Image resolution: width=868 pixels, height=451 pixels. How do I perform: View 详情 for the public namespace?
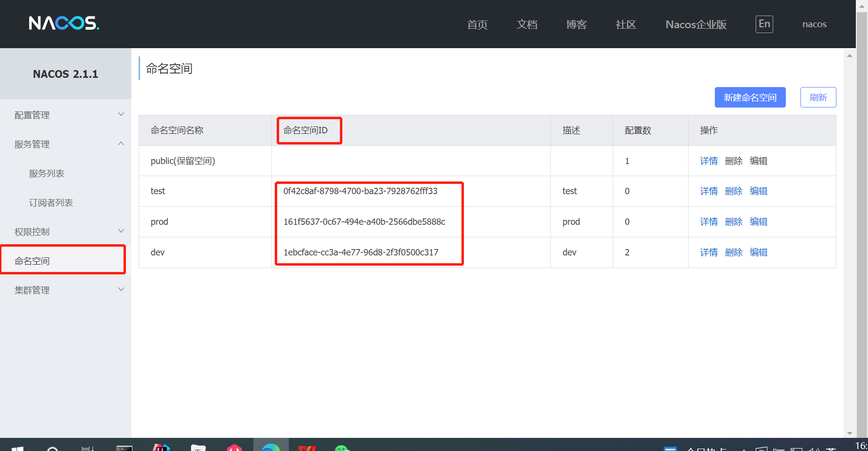tap(709, 161)
